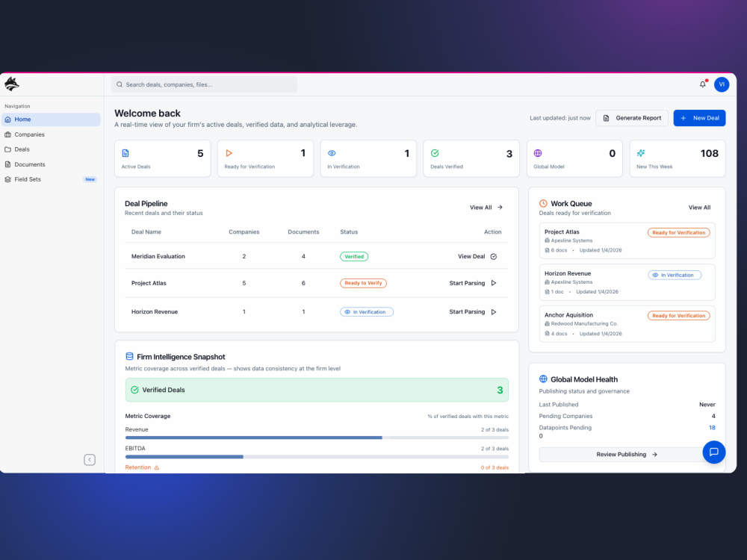Click Start Parsing for Project Atlas
Screen dimensions: 747x560
pos(473,283)
